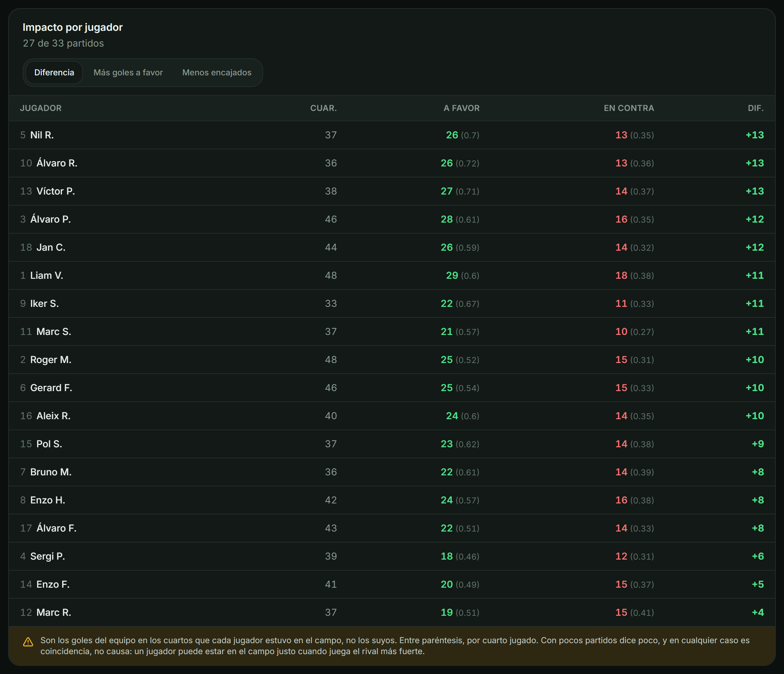Select player row Marc R.
The width and height of the screenshot is (784, 674).
pos(392,612)
